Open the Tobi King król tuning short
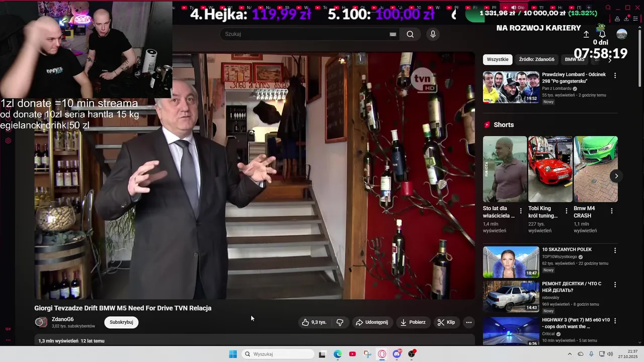Screen dimensions: 644x362 [550, 169]
